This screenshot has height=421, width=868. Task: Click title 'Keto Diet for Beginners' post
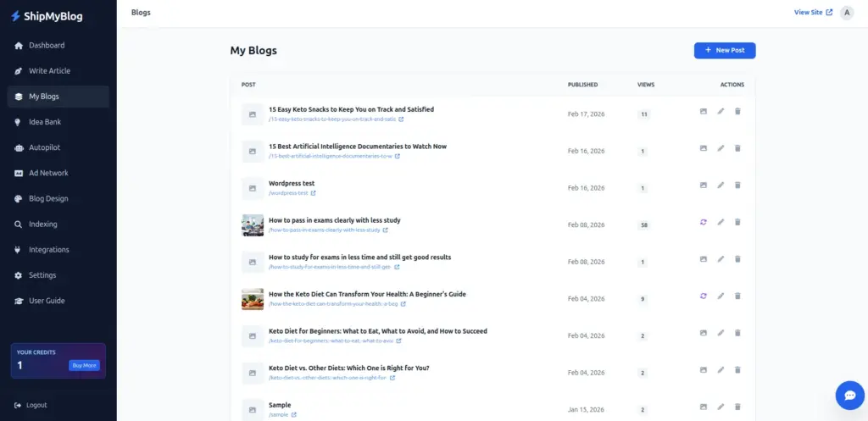click(378, 331)
